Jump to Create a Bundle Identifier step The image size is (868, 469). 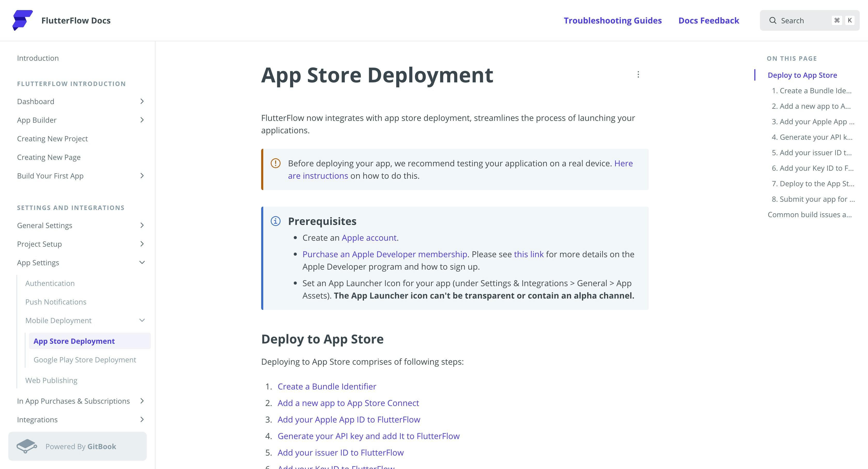(x=327, y=386)
